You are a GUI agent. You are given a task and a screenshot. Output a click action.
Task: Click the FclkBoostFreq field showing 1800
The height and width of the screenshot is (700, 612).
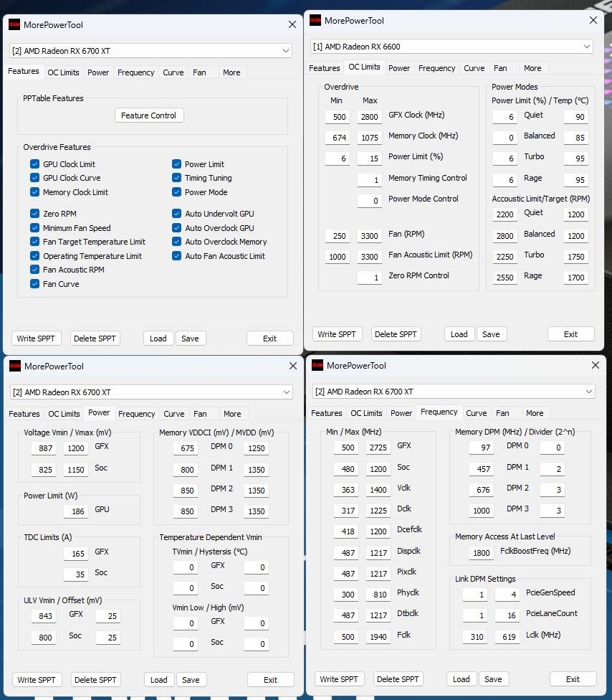tap(482, 553)
